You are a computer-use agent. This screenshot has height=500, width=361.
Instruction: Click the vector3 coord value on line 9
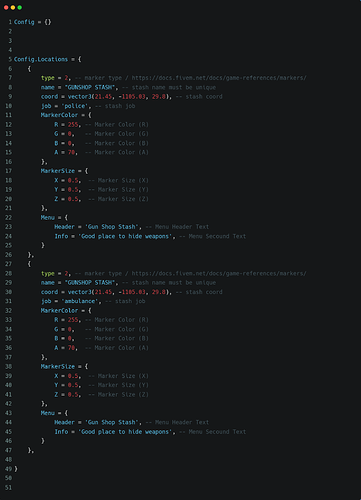(x=120, y=97)
